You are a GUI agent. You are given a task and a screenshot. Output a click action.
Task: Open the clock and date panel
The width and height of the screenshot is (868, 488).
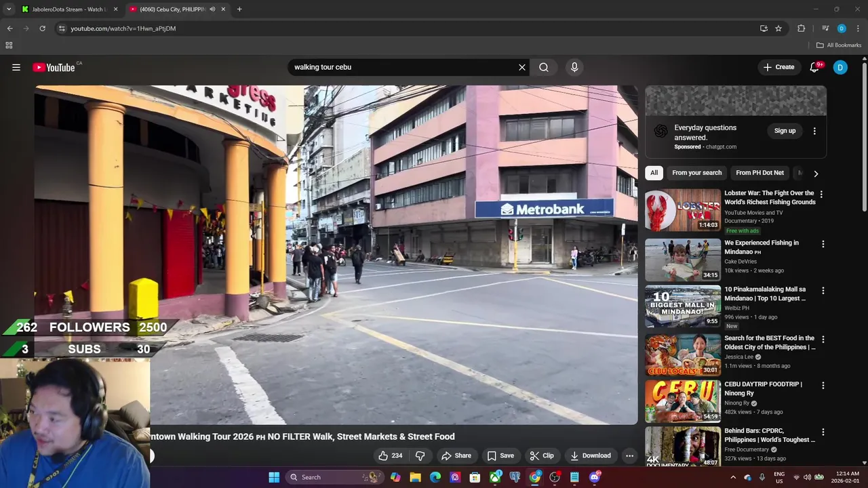tap(846, 477)
